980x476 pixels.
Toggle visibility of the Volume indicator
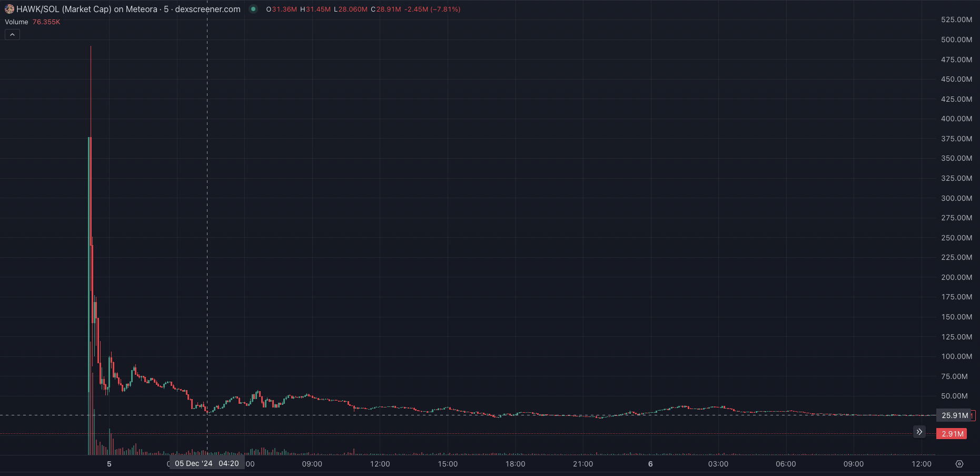tap(16, 22)
